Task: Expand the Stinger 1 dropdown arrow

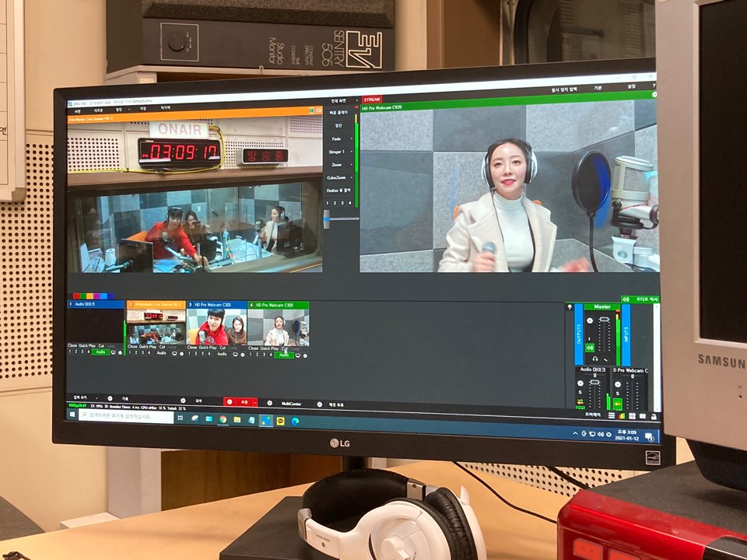Action: coord(352,152)
